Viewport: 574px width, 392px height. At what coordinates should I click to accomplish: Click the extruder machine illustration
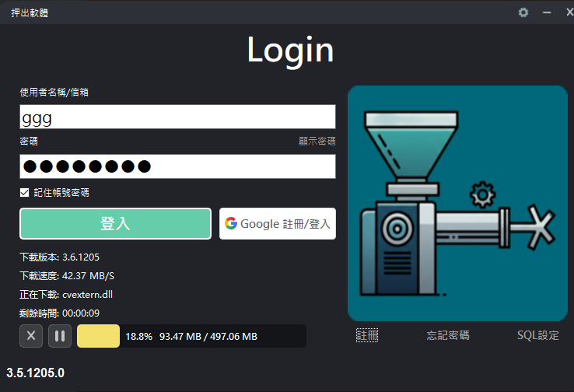[457, 203]
